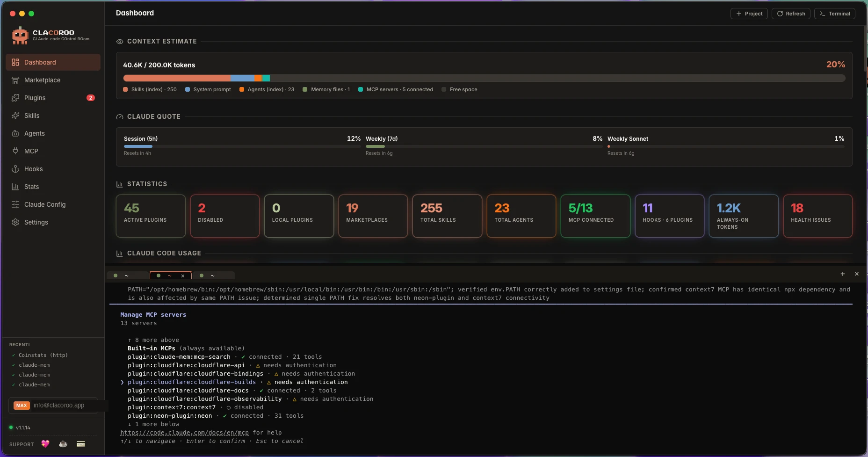
Task: Click the Claude Config sliders icon
Action: coord(15,204)
